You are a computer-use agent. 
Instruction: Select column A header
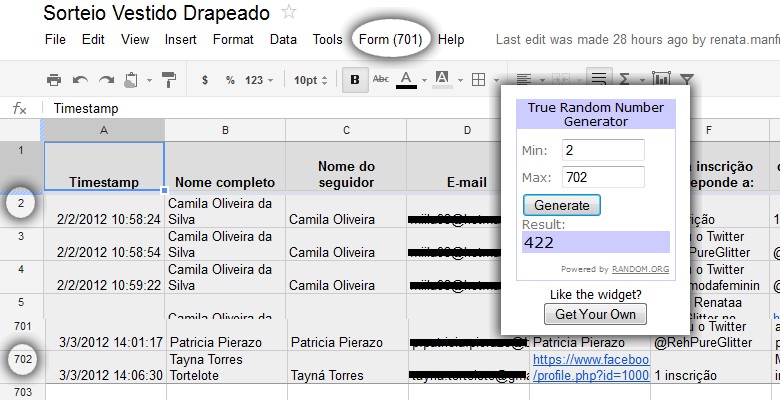click(104, 130)
